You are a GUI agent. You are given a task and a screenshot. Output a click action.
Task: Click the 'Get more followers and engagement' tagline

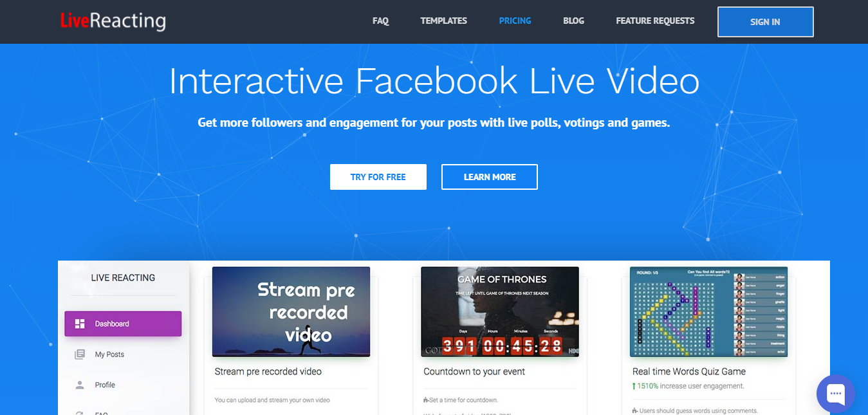coord(434,122)
